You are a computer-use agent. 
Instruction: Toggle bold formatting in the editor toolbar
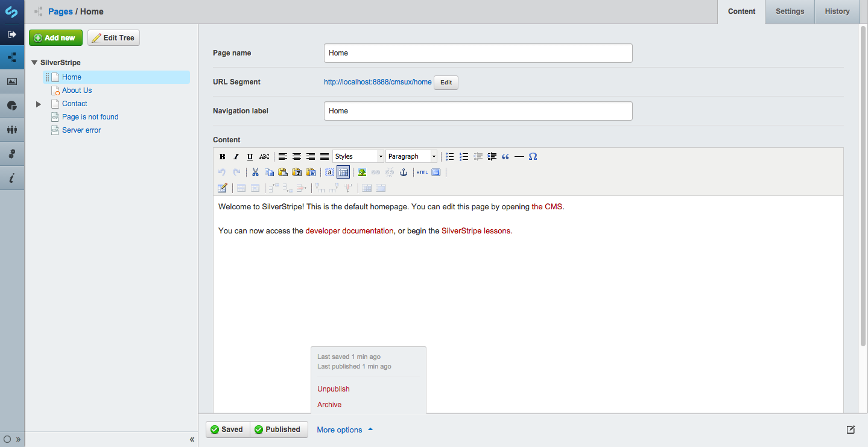pos(223,157)
